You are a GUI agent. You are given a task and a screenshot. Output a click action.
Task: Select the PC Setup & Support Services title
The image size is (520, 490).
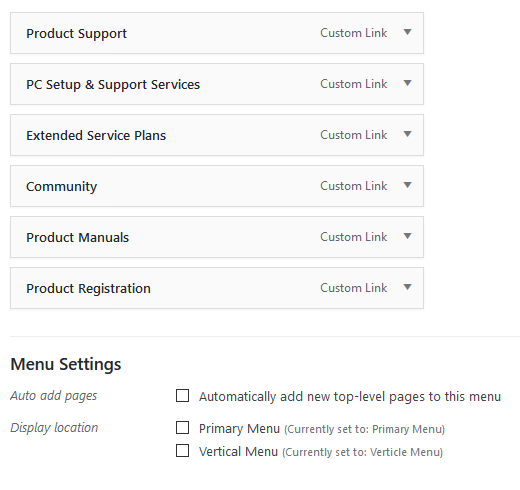point(113,85)
